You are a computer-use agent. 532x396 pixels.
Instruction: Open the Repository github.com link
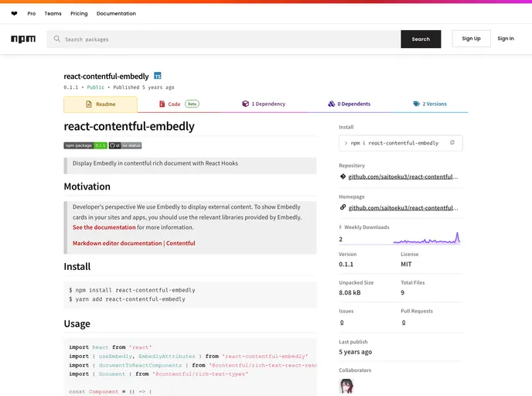tap(403, 177)
